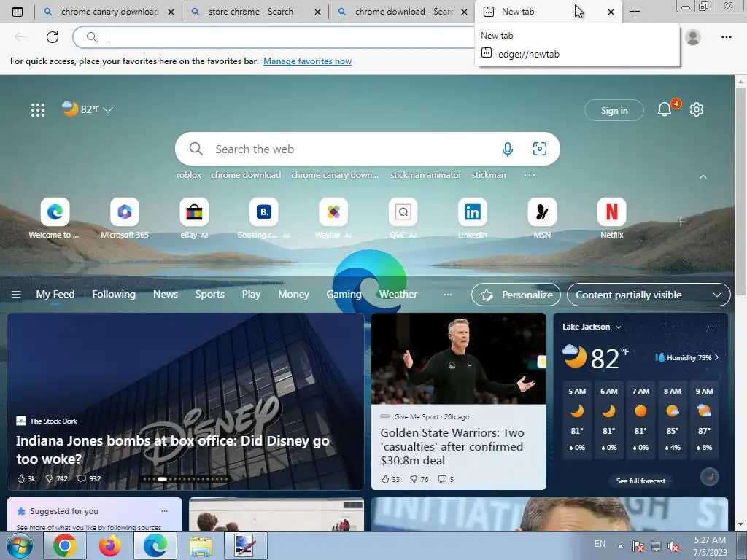Add a new quick link site
The image size is (747, 560).
[x=681, y=222]
